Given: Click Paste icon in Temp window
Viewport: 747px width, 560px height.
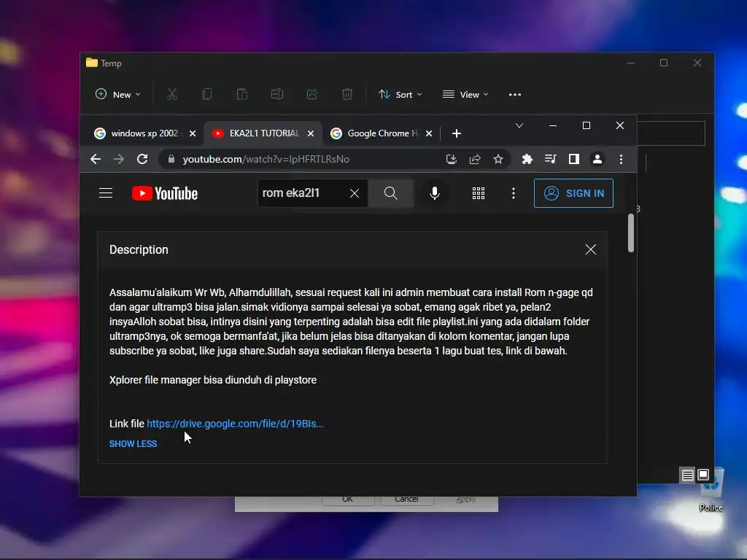Looking at the screenshot, I should [x=242, y=94].
